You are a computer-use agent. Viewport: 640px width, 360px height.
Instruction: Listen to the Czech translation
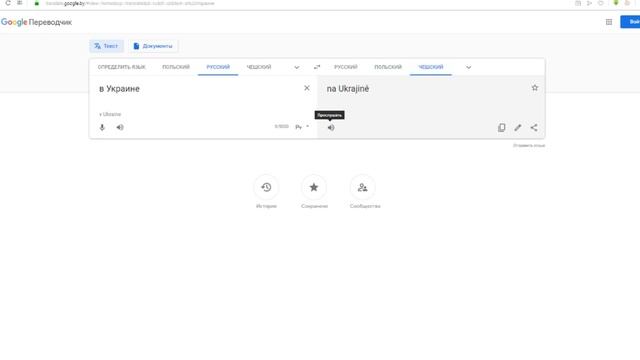tap(331, 128)
